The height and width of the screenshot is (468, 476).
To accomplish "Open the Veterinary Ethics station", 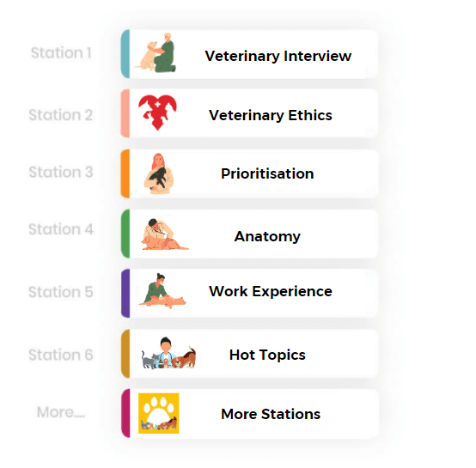I will pos(249,113).
